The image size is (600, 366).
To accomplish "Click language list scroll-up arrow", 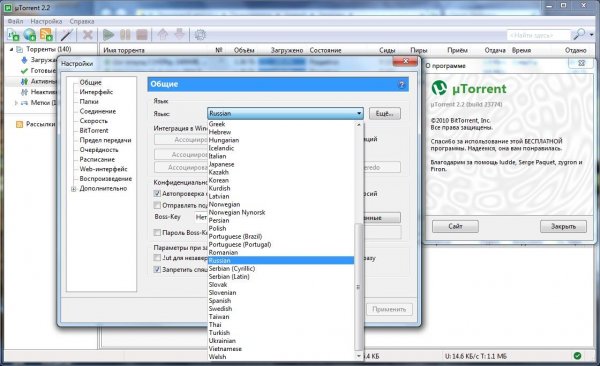I will 359,125.
